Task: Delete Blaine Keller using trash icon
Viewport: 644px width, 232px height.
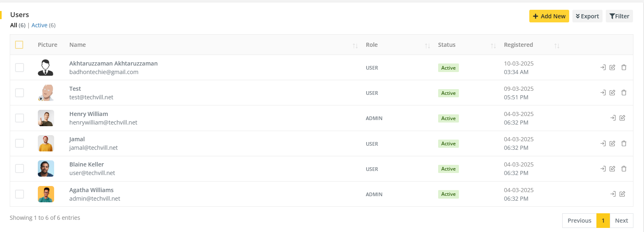Action: (x=624, y=169)
